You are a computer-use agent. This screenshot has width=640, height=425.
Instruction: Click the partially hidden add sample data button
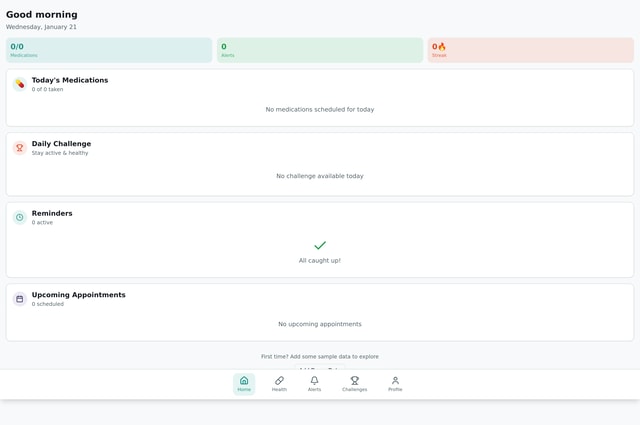click(320, 368)
